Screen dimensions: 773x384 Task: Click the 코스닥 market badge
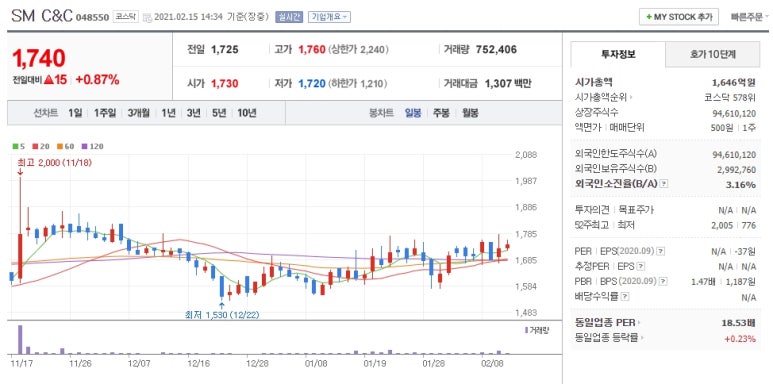(x=125, y=17)
